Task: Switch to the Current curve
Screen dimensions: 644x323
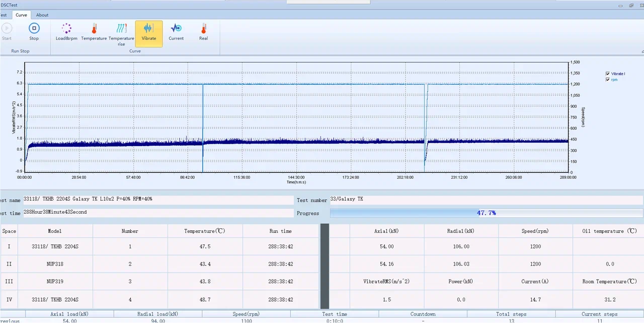Action: [176, 29]
